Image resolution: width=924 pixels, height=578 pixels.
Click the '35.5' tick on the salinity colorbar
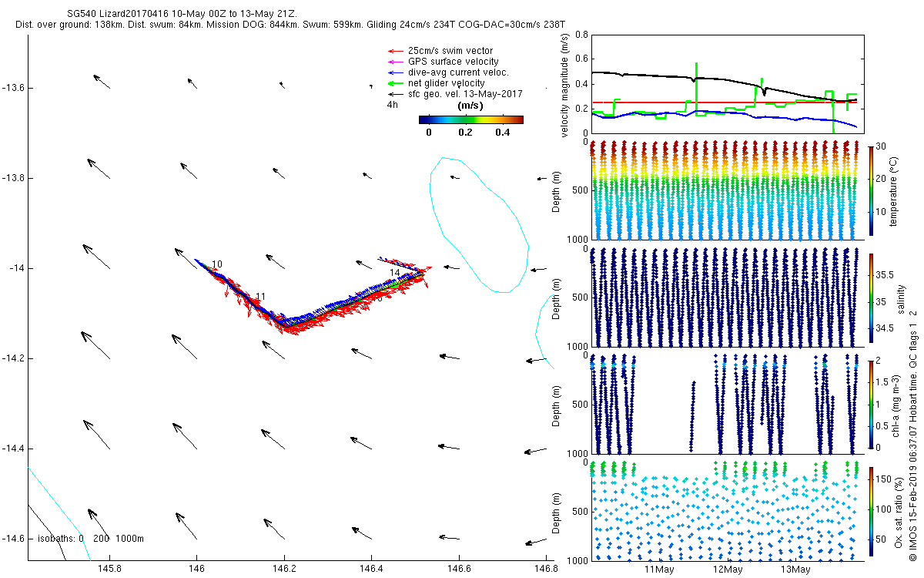(885, 274)
